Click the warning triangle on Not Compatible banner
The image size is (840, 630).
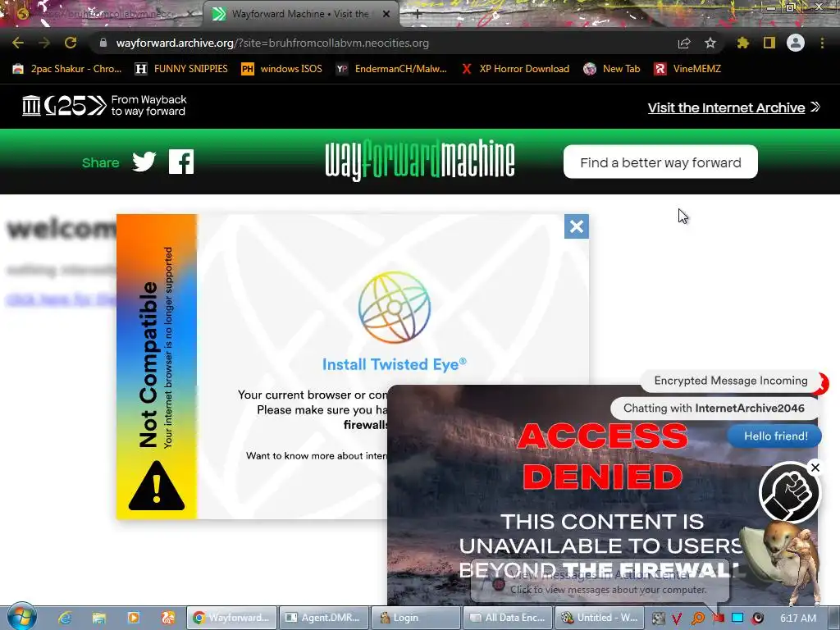[157, 486]
